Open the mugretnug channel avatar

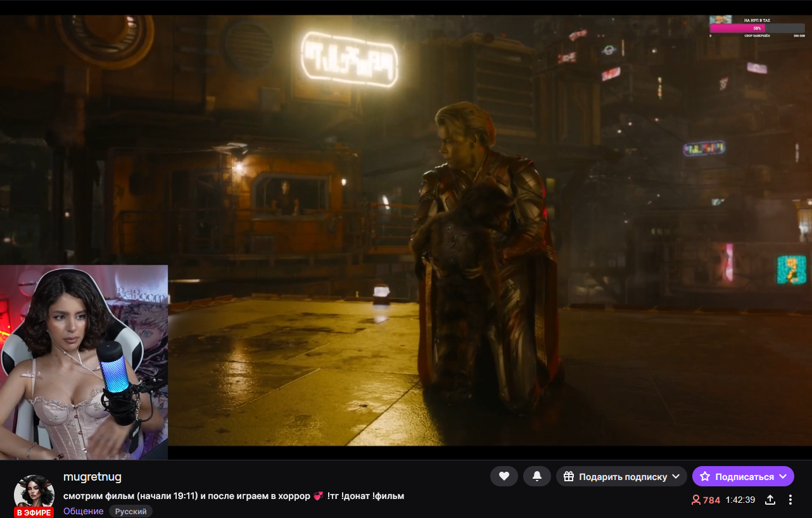pyautogui.click(x=34, y=493)
